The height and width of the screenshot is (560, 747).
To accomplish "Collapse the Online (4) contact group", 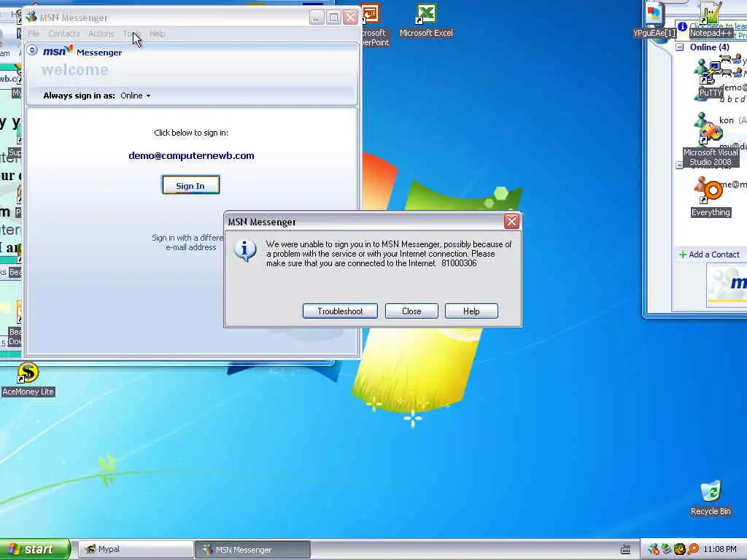I will 680,47.
